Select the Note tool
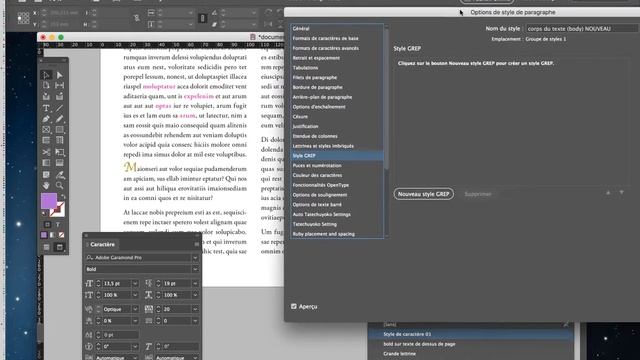640x360 pixels. 46,175
